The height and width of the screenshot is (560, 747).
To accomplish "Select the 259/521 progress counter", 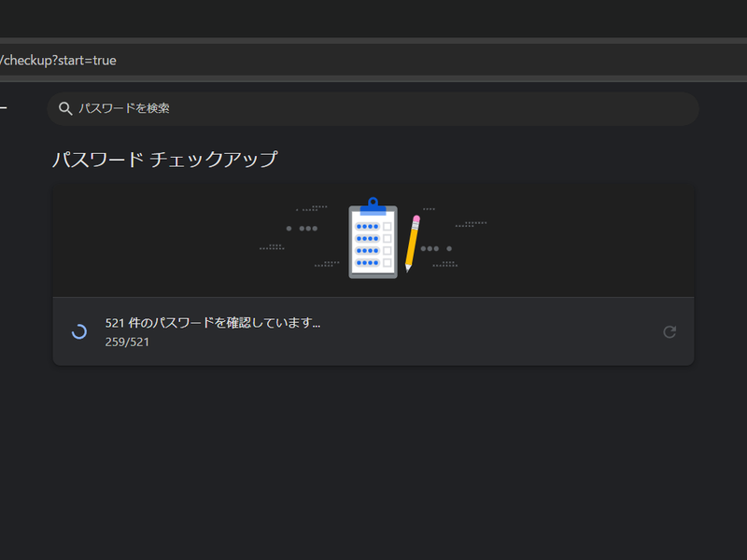I will [128, 343].
